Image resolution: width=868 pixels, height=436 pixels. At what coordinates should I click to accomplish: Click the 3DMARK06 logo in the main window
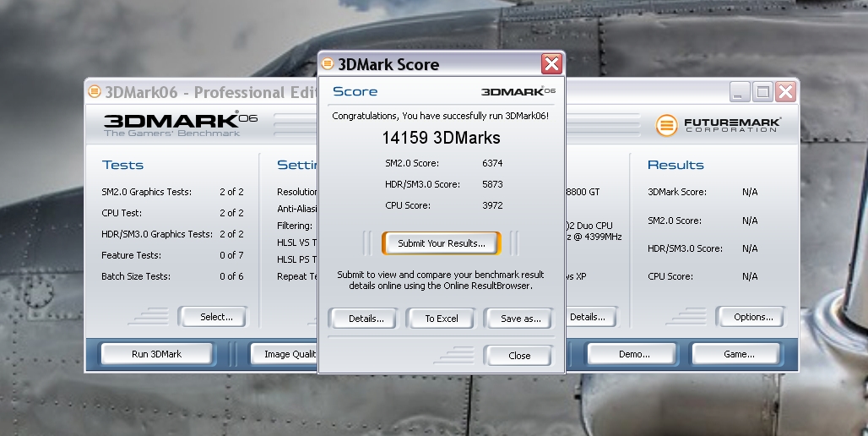coord(181,124)
